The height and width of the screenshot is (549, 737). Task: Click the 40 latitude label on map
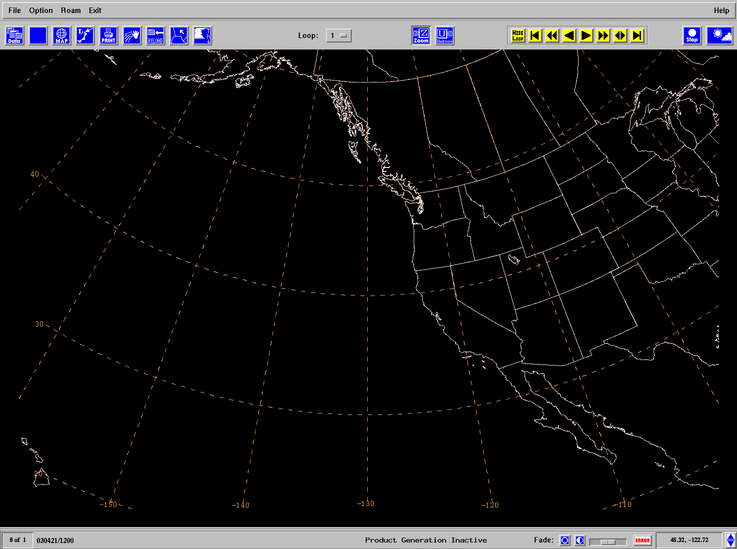35,174
